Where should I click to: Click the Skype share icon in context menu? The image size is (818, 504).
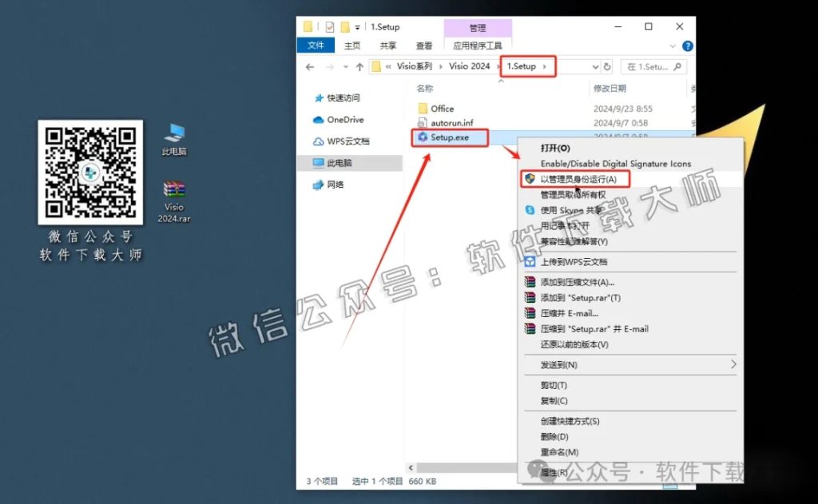(530, 209)
